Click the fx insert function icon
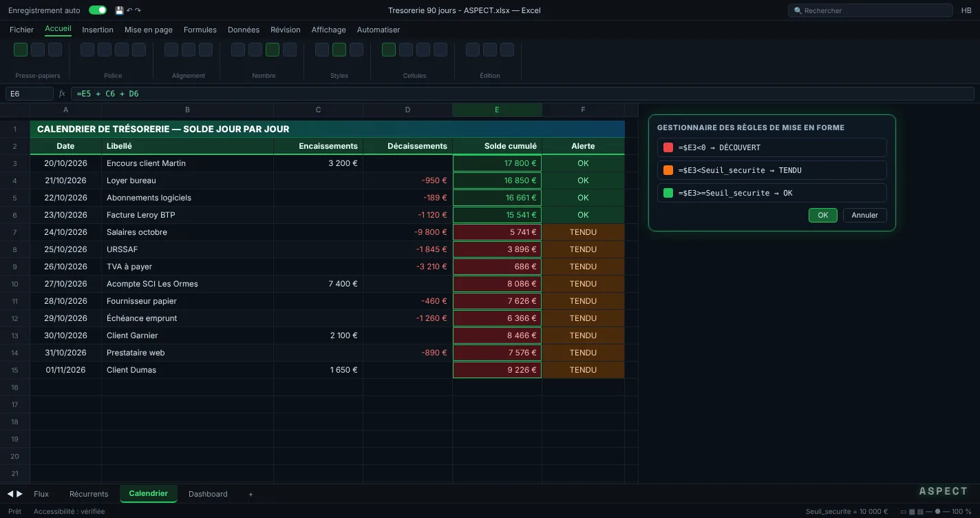Image resolution: width=980 pixels, height=518 pixels. (62, 94)
